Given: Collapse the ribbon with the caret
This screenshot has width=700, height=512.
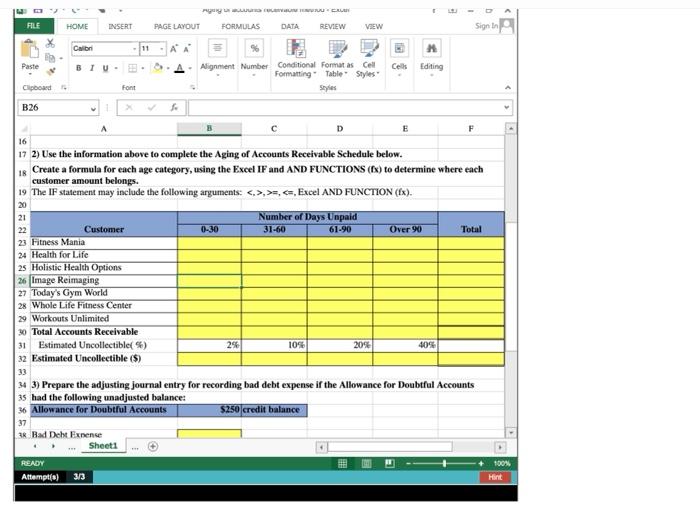Looking at the screenshot, I should tap(508, 87).
